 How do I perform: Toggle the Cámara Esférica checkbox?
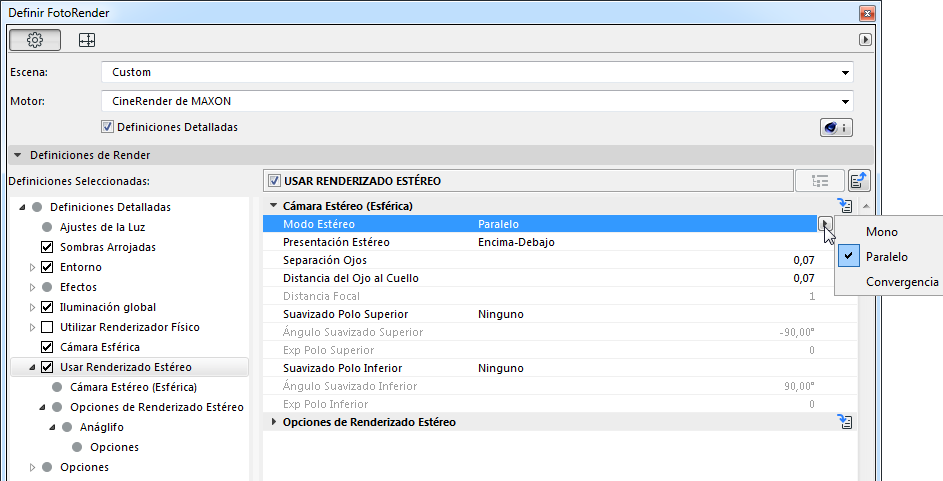pos(47,347)
